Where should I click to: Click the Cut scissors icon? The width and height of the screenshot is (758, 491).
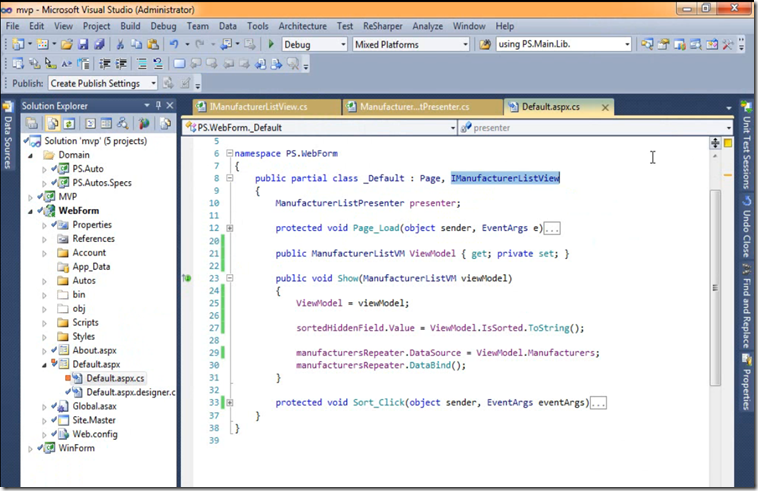[120, 44]
